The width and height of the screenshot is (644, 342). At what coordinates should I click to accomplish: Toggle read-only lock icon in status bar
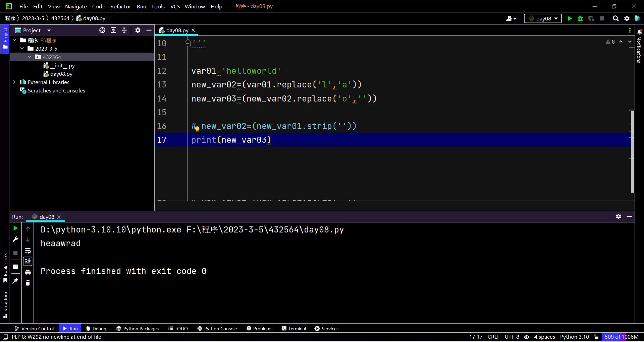click(x=596, y=337)
